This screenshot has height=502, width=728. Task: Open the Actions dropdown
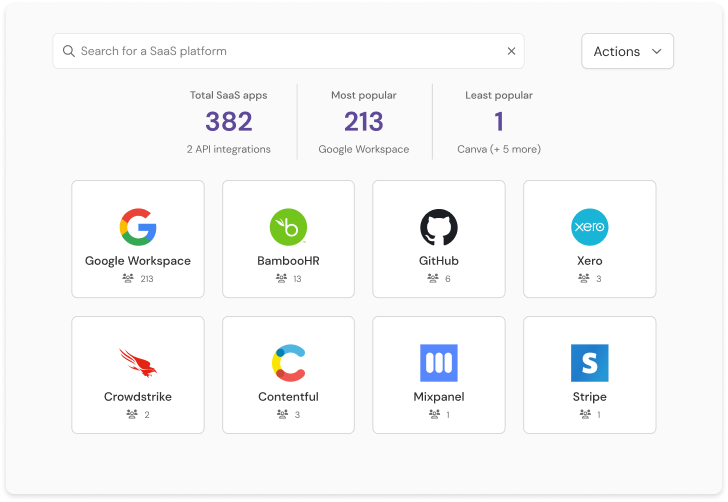[x=627, y=51]
